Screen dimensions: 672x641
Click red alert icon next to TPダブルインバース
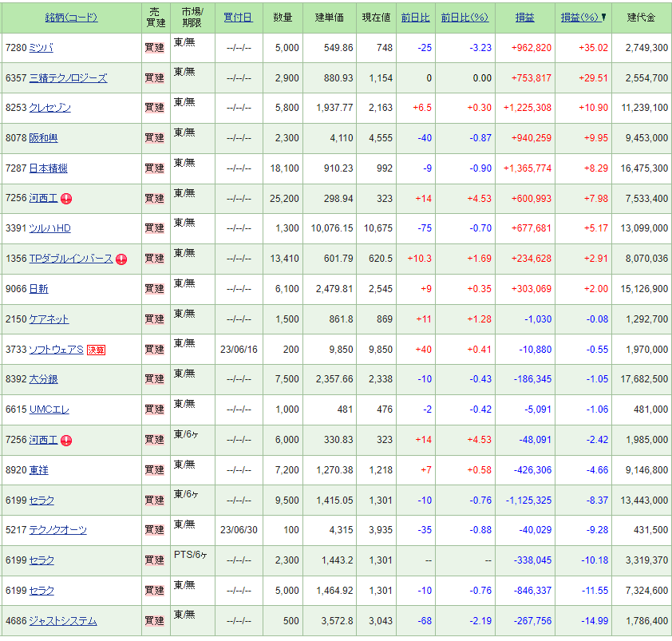click(x=121, y=259)
